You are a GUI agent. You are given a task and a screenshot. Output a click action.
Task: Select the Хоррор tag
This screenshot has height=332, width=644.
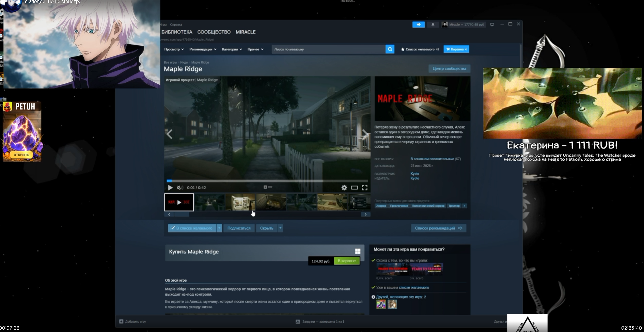click(381, 206)
